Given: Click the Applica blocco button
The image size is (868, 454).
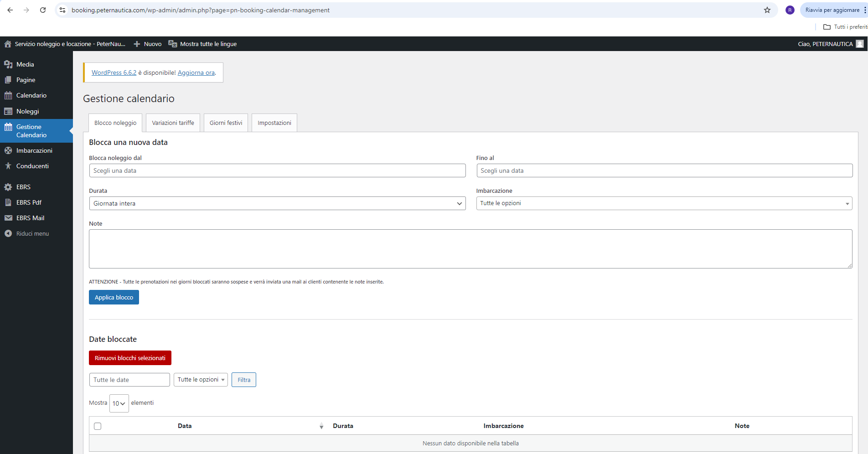Looking at the screenshot, I should [x=114, y=297].
